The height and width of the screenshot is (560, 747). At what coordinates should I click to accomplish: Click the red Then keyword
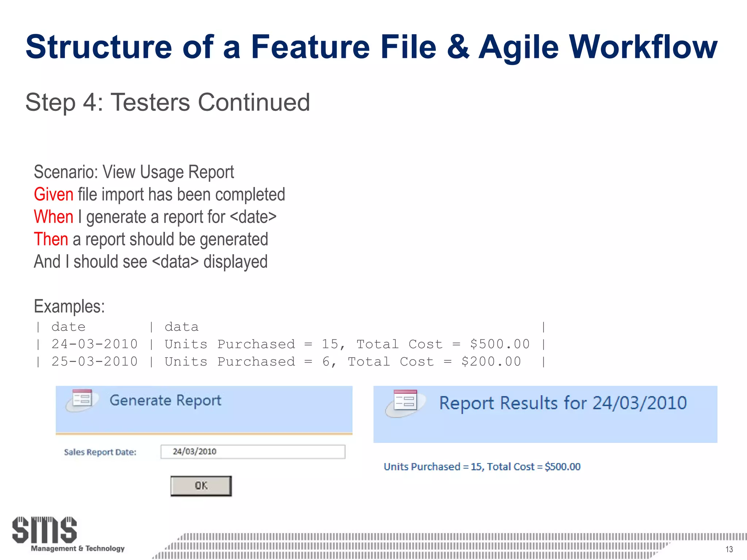pos(51,240)
